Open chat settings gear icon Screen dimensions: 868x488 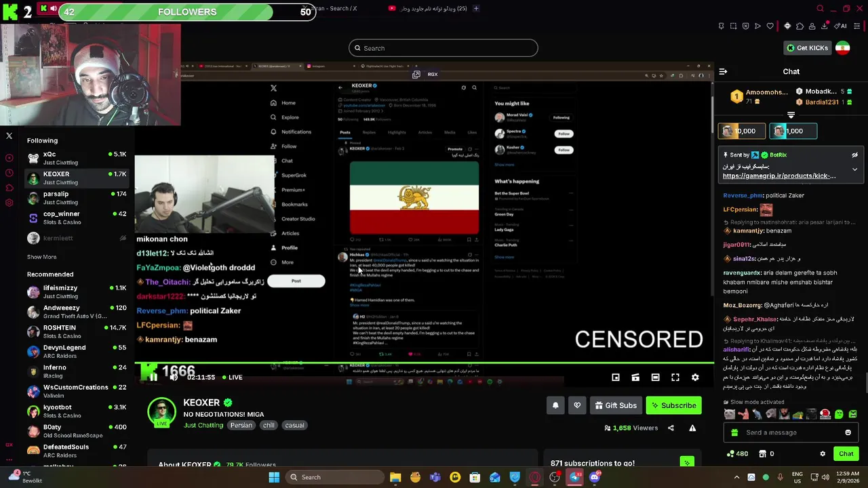tap(823, 454)
